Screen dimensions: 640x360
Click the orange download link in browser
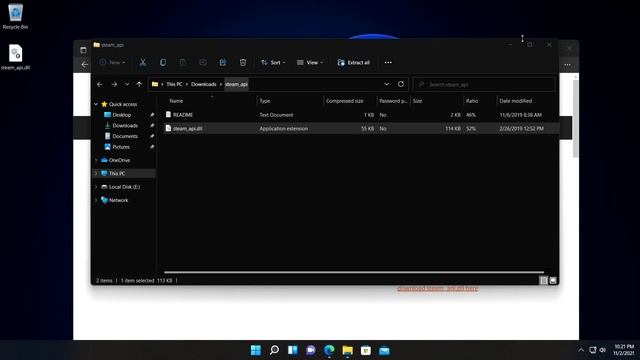[x=438, y=289]
